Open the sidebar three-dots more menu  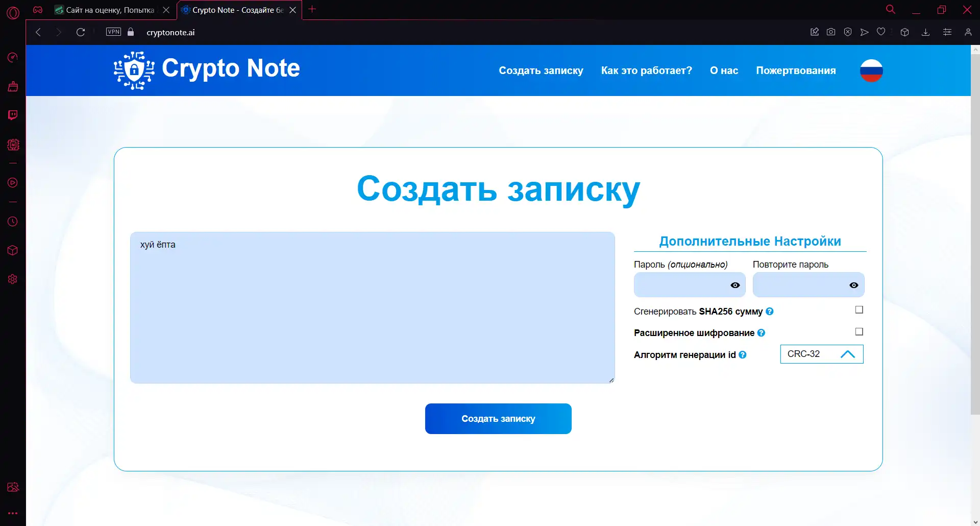pyautogui.click(x=13, y=513)
